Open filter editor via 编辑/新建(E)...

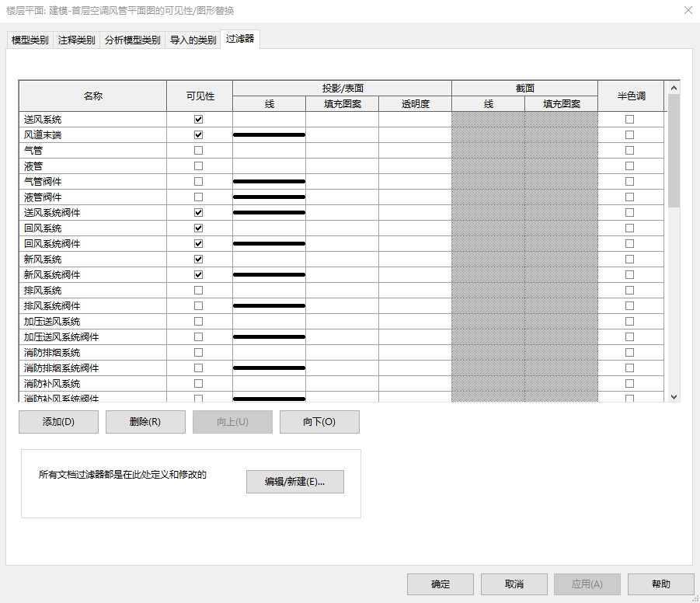pyautogui.click(x=295, y=482)
